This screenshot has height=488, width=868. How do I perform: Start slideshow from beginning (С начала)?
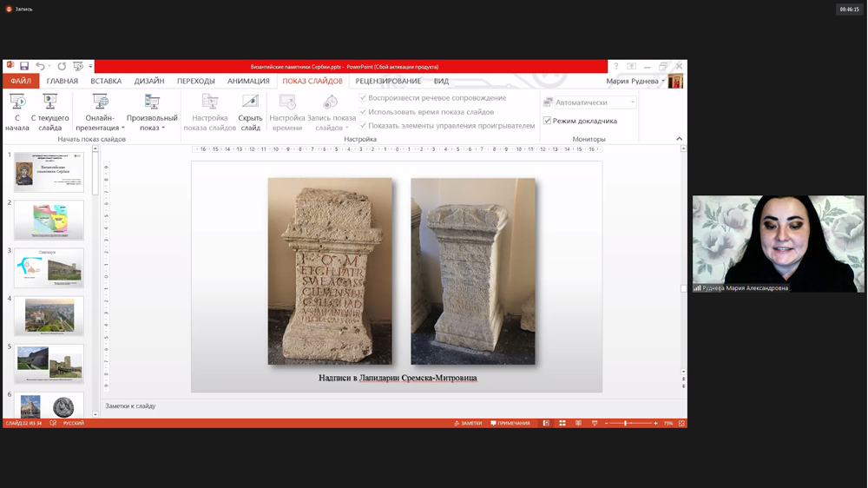(x=17, y=111)
